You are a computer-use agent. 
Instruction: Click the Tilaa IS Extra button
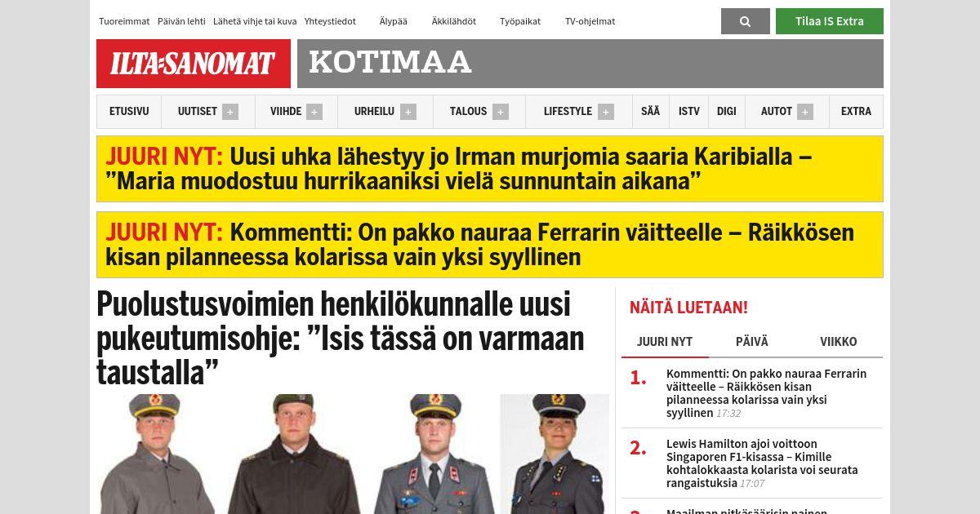coord(830,21)
